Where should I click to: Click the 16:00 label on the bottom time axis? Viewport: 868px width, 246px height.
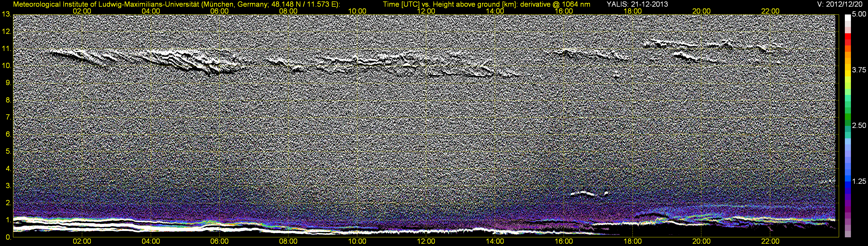click(564, 242)
